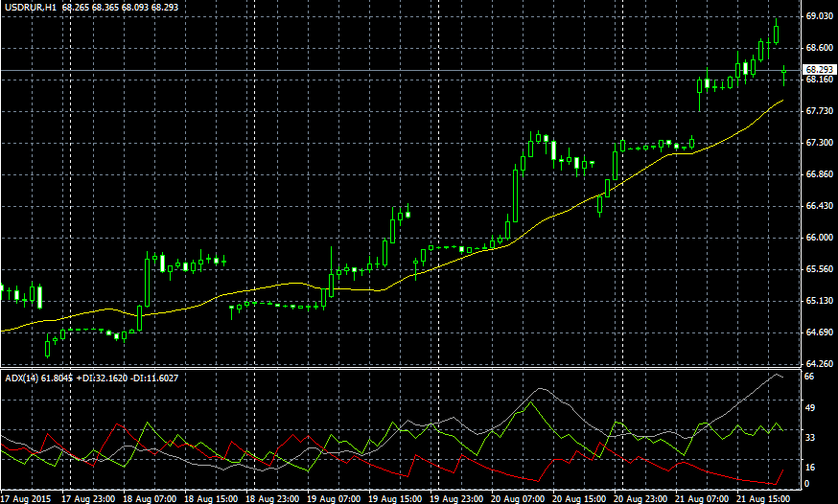Click the 19 Aug 07:00 time label
The height and width of the screenshot is (504, 838).
pos(334,498)
